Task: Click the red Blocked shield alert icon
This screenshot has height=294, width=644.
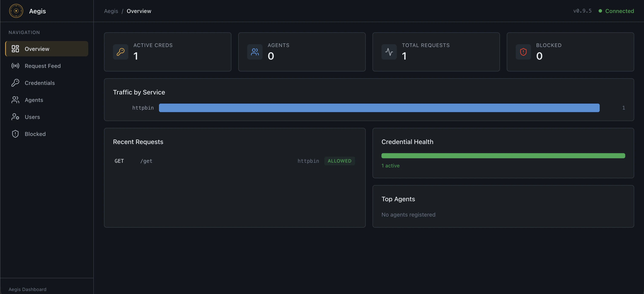Action: [x=523, y=52]
